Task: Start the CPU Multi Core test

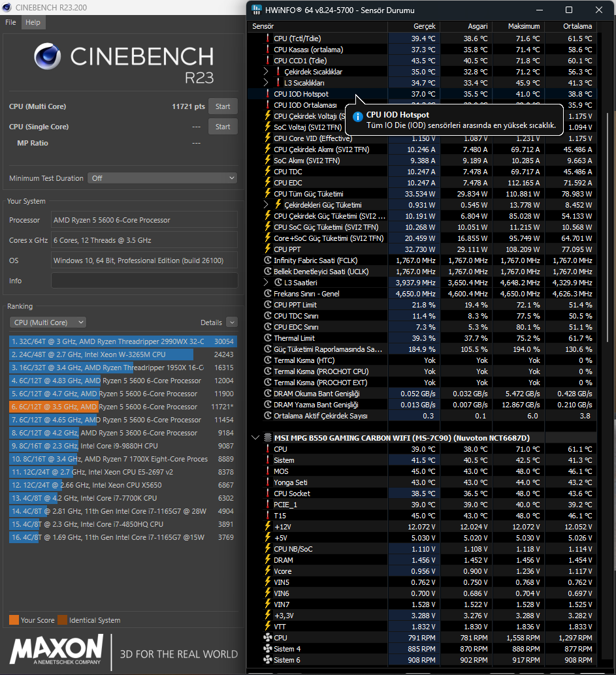Action: [x=223, y=106]
